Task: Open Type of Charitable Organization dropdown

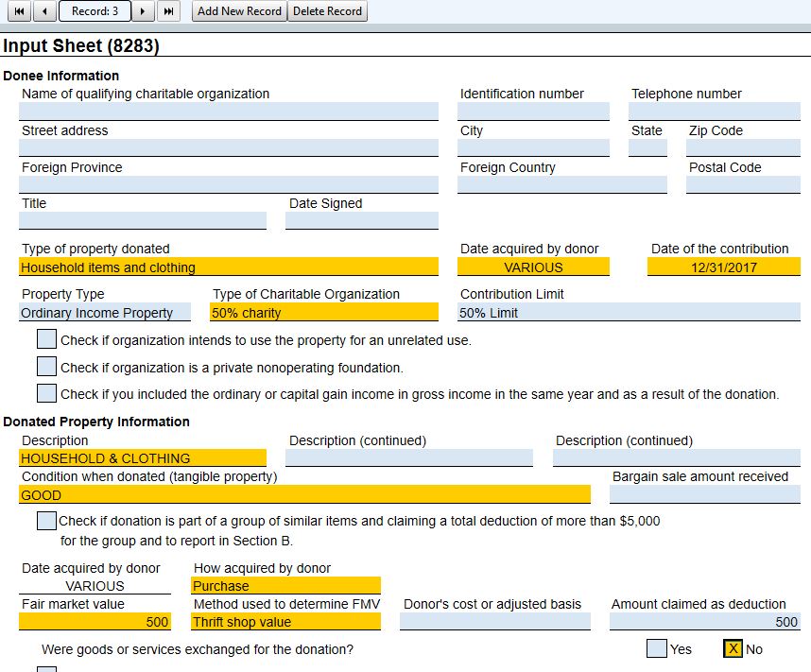Action: pos(324,313)
